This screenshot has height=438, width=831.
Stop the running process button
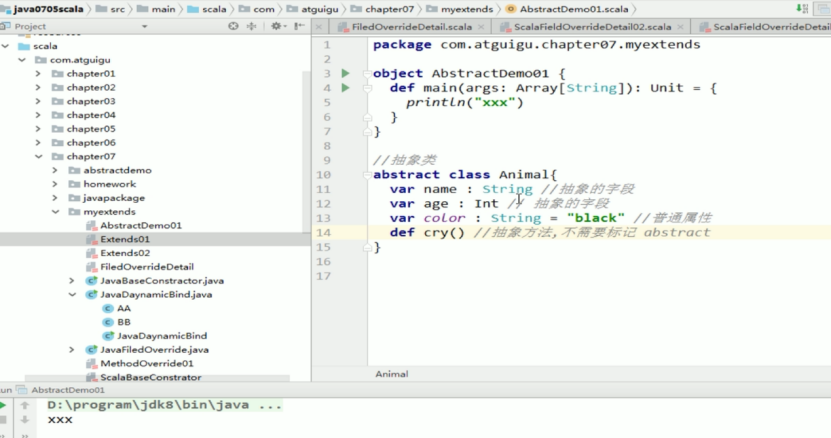click(x=3, y=420)
